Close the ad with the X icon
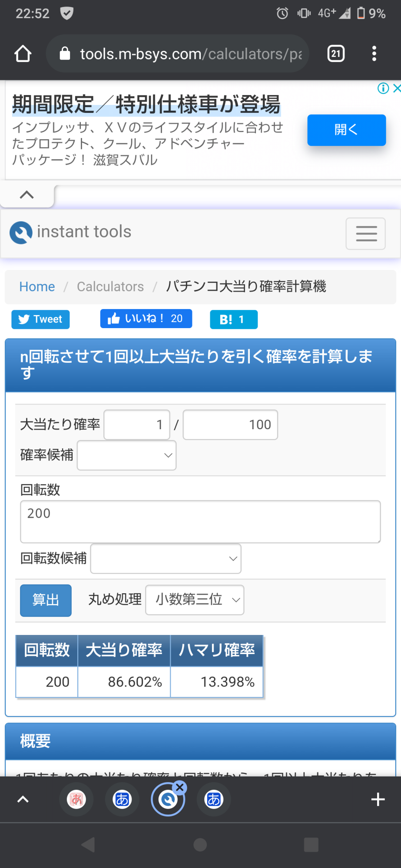 point(396,89)
